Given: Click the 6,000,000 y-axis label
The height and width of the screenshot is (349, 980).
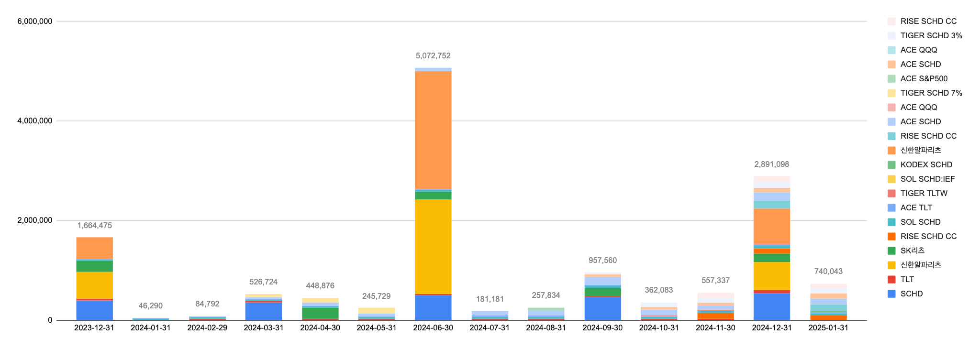Looking at the screenshot, I should coord(35,22).
